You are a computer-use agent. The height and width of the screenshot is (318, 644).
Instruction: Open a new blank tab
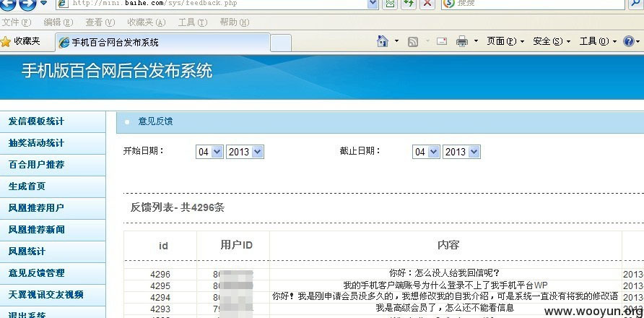point(281,43)
